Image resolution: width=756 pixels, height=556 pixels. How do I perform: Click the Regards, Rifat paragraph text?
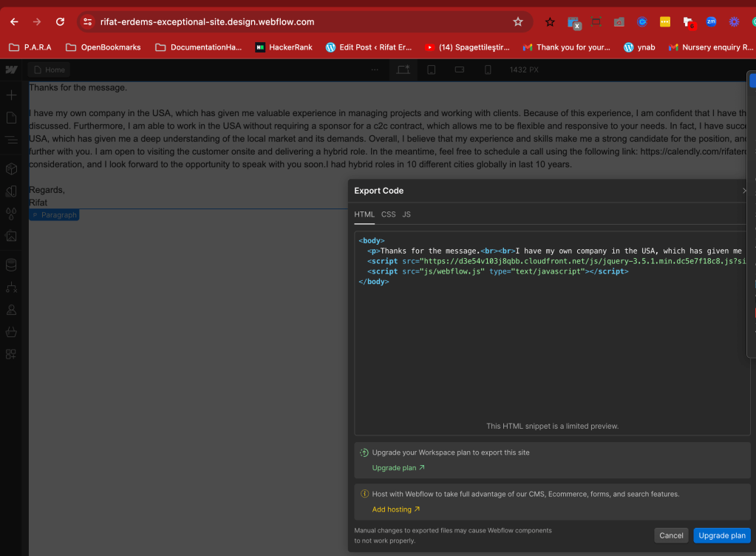coord(47,196)
